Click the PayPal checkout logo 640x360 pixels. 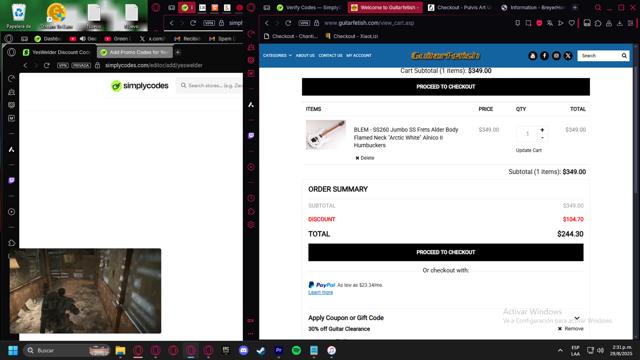pyautogui.click(x=322, y=285)
